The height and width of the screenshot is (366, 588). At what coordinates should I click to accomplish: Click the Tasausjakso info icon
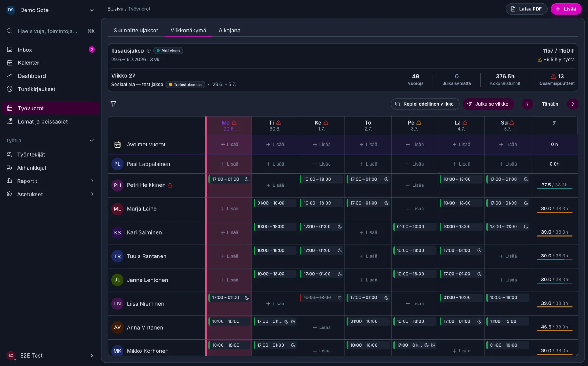(148, 51)
